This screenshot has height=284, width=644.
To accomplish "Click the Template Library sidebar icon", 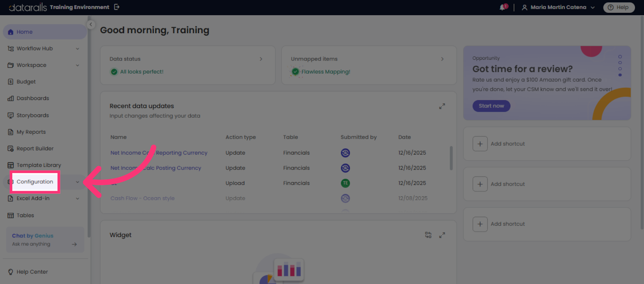I will pos(10,165).
